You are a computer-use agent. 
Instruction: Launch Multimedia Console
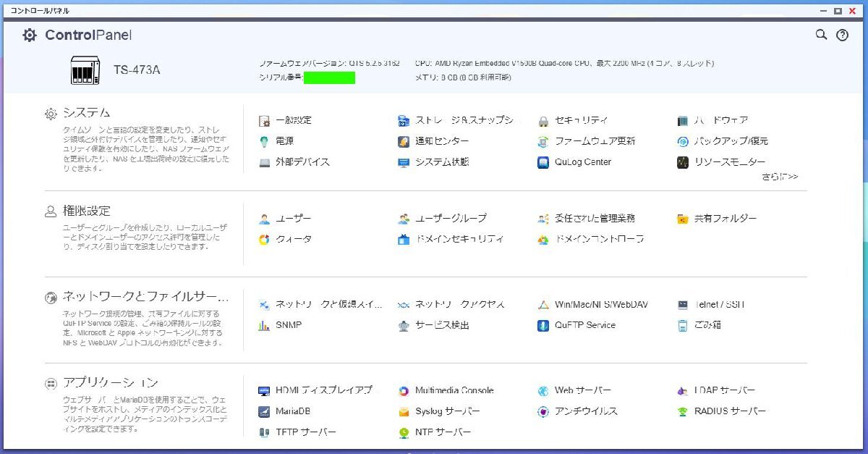pyautogui.click(x=446, y=390)
